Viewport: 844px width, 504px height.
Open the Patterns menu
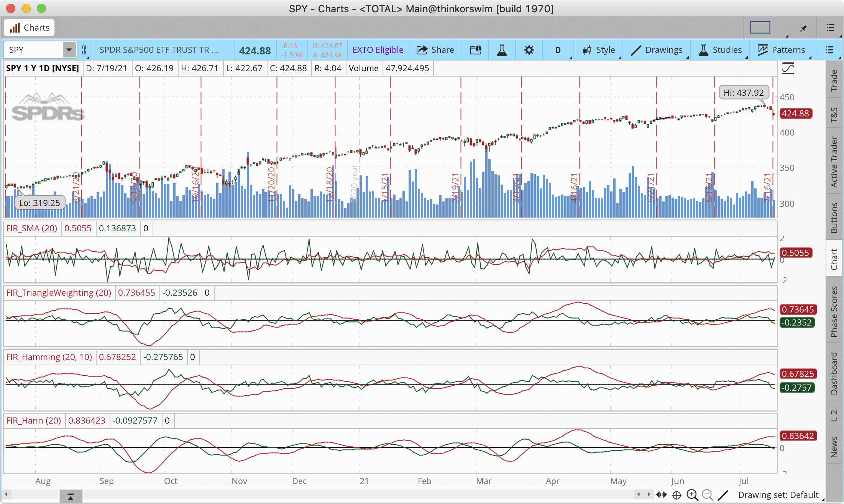tap(782, 50)
